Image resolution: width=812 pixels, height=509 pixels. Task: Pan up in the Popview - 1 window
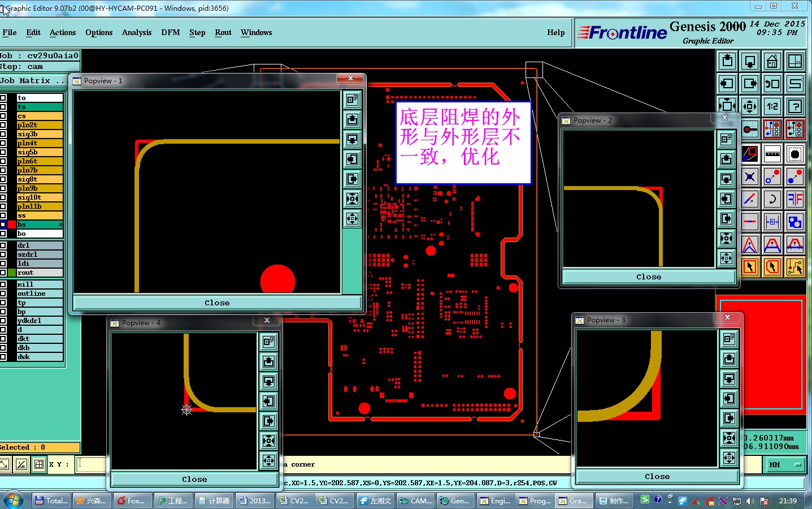[x=353, y=119]
